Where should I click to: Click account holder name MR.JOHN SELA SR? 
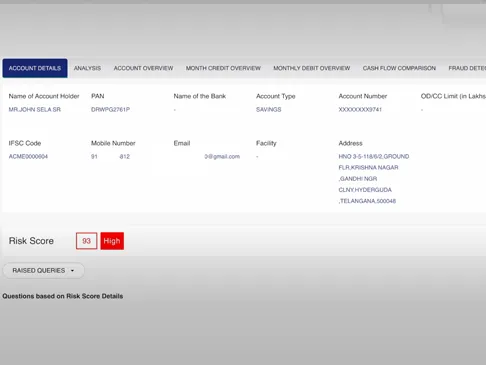35,109
